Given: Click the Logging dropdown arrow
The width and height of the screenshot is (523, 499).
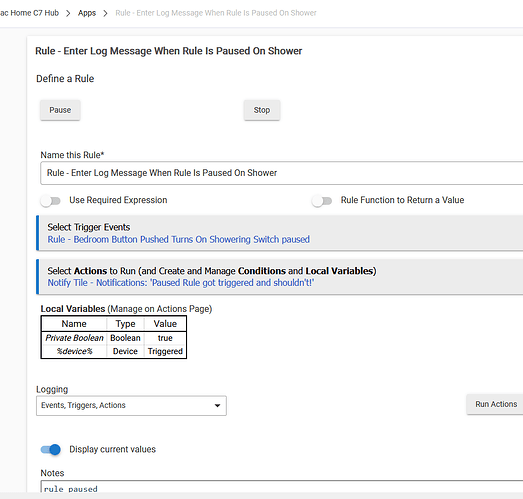Looking at the screenshot, I should click(217, 406).
